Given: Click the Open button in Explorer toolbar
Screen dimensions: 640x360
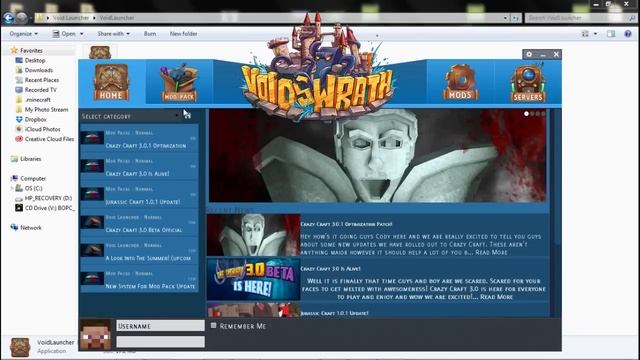Looking at the screenshot, I should click(64, 34).
